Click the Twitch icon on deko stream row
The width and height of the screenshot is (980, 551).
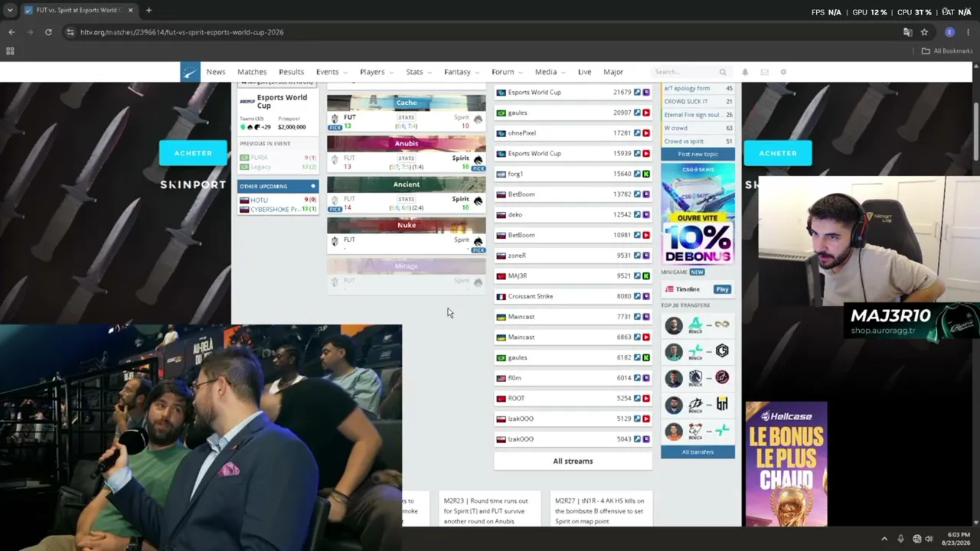click(646, 214)
